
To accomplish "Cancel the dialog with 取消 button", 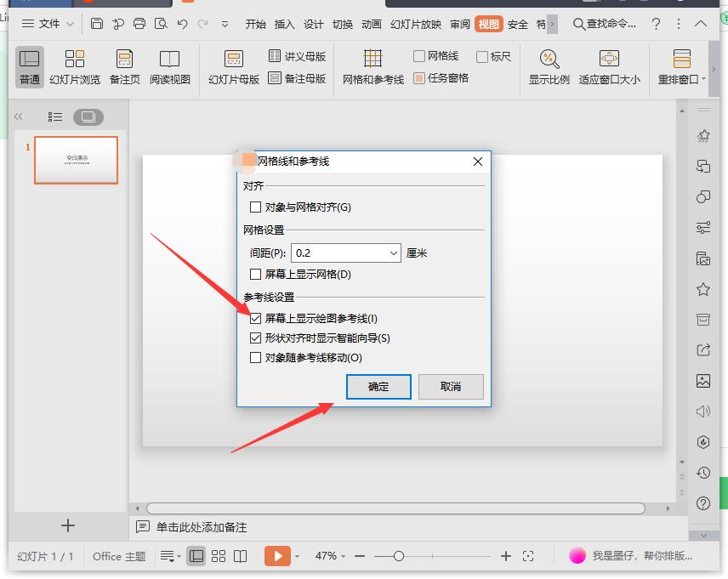I will [451, 386].
